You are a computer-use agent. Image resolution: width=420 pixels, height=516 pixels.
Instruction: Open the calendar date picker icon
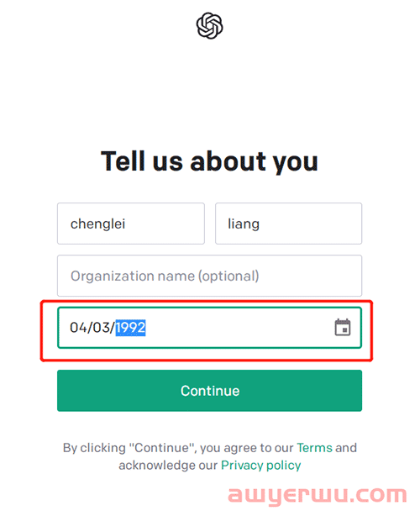pyautogui.click(x=343, y=328)
